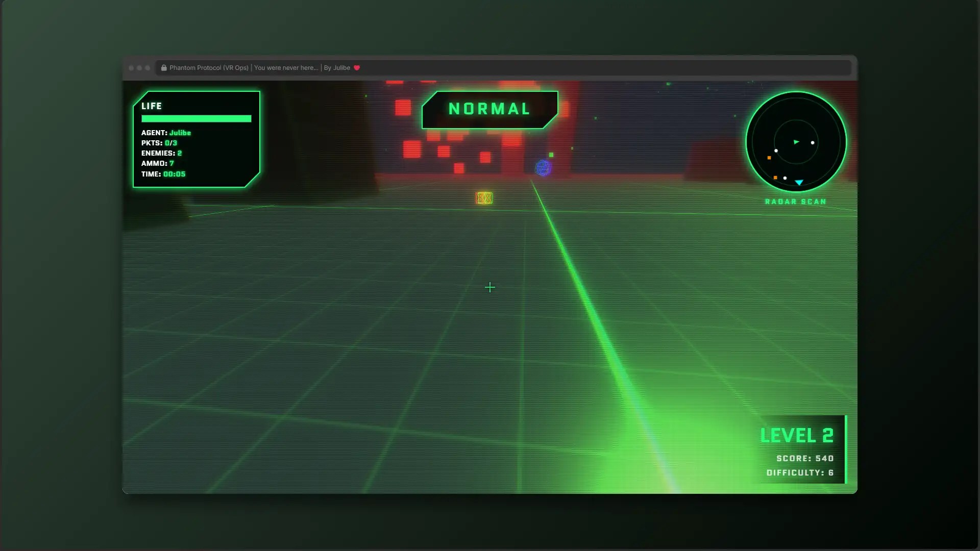Image resolution: width=980 pixels, height=551 pixels.
Task: Click the lower orange square radar blip
Action: point(775,178)
